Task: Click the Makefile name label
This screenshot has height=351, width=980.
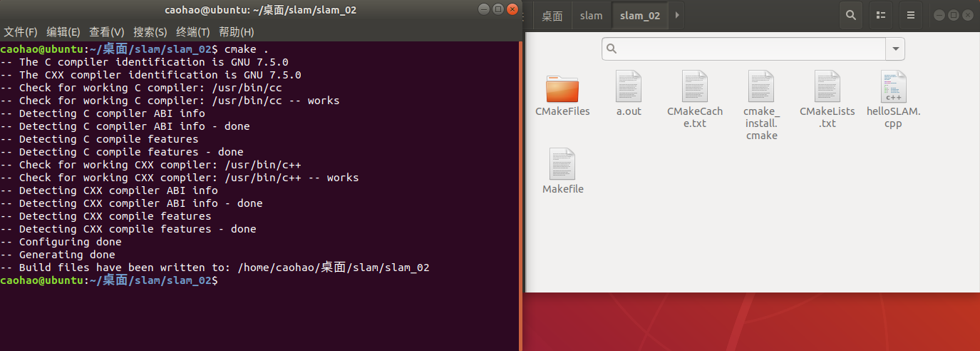Action: (x=562, y=189)
